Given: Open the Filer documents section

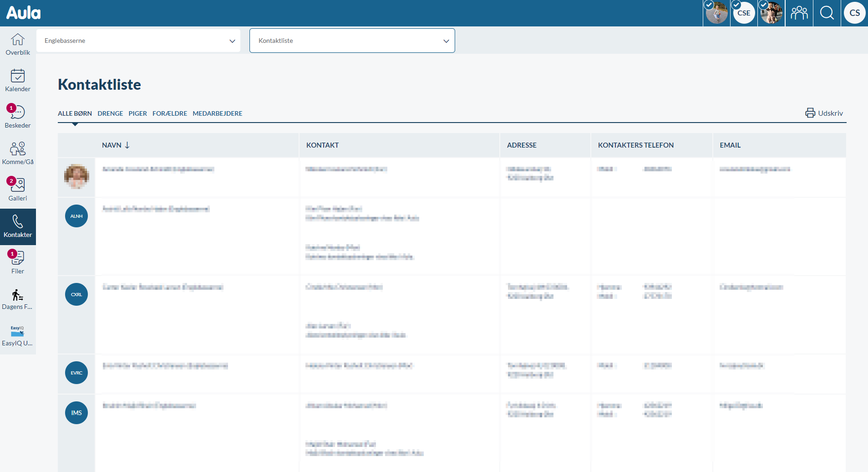Looking at the screenshot, I should click(x=18, y=263).
